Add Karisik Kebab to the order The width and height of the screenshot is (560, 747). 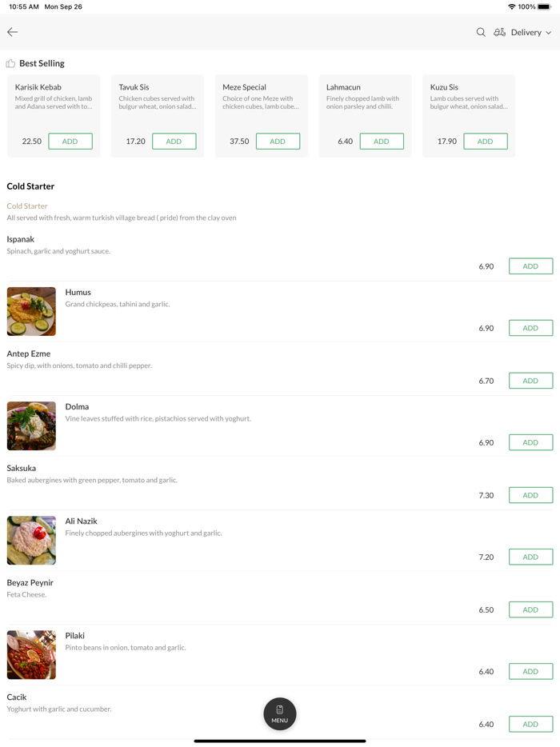point(70,141)
